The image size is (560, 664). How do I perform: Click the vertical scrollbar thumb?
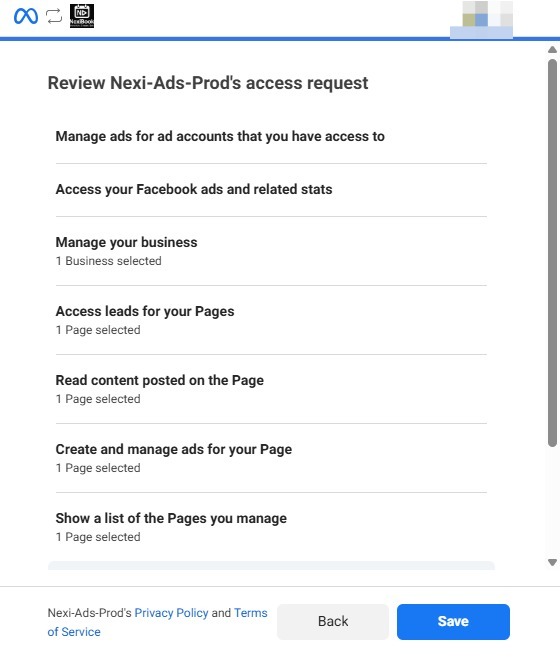(x=552, y=253)
